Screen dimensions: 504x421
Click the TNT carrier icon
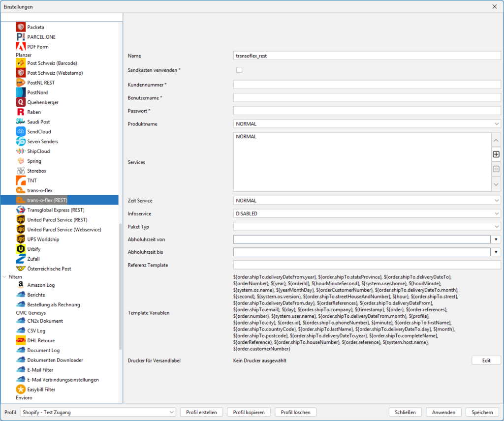coord(21,180)
